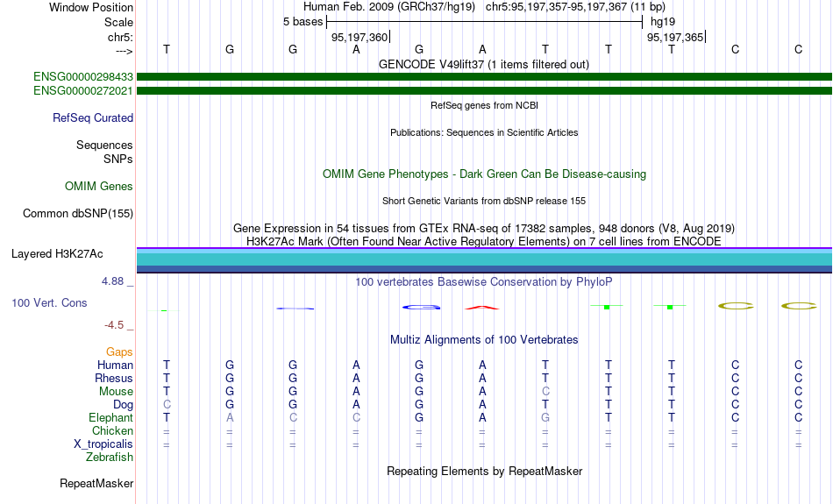
Task: Select the X_tropicalis alignment row label
Action: pos(103,444)
